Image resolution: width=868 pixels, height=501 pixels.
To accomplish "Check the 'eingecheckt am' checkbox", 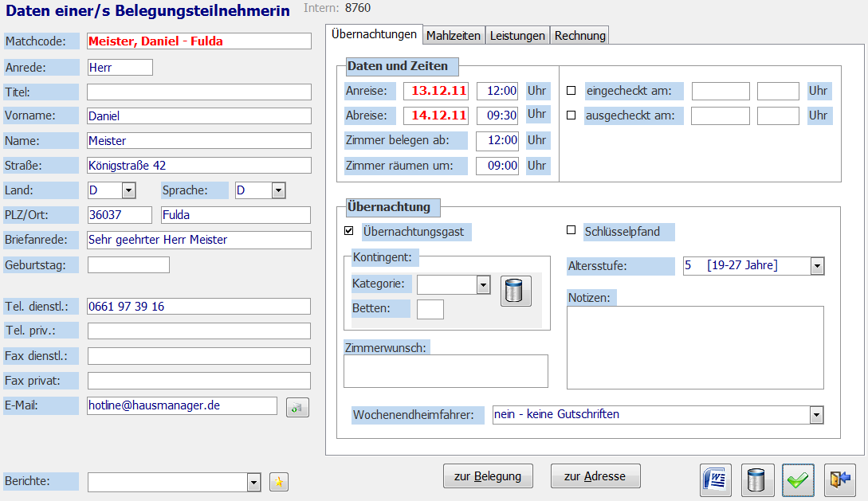I will [x=571, y=91].
